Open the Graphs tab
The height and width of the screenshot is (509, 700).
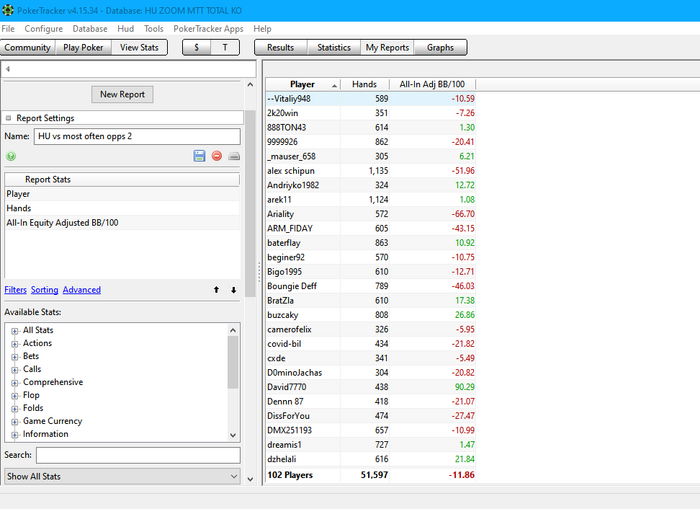pos(440,47)
